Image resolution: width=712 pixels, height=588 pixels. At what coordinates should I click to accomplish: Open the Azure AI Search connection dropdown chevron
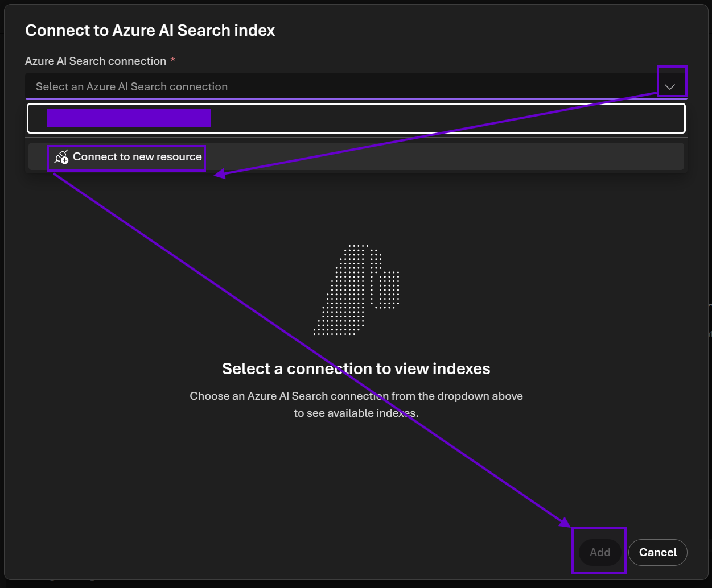point(670,86)
